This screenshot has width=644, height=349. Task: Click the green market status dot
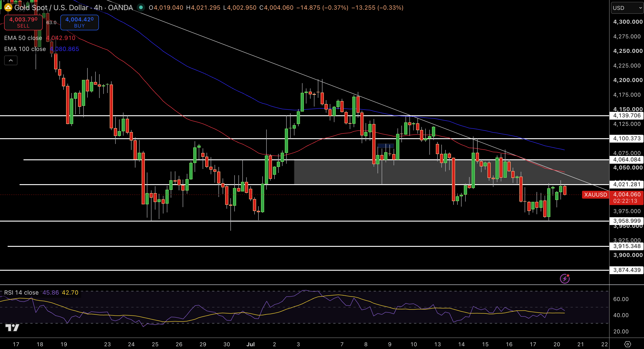coord(141,8)
